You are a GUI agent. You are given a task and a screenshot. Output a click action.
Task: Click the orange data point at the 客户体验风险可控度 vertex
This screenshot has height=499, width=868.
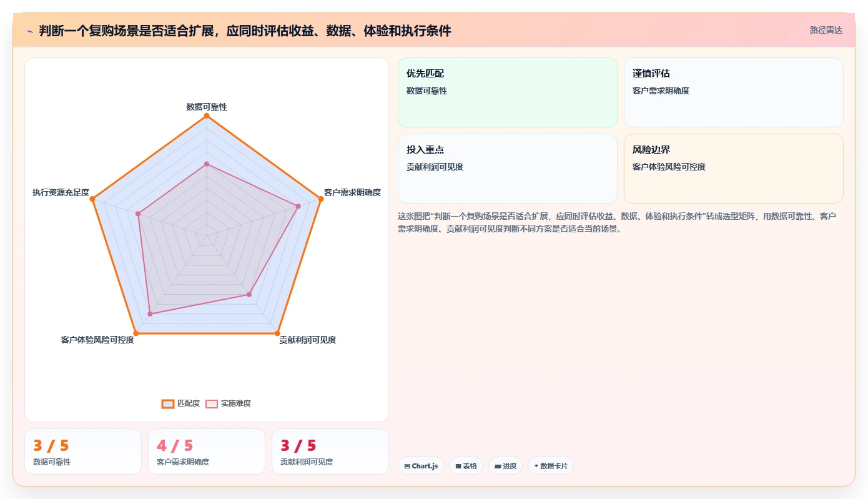[136, 333]
